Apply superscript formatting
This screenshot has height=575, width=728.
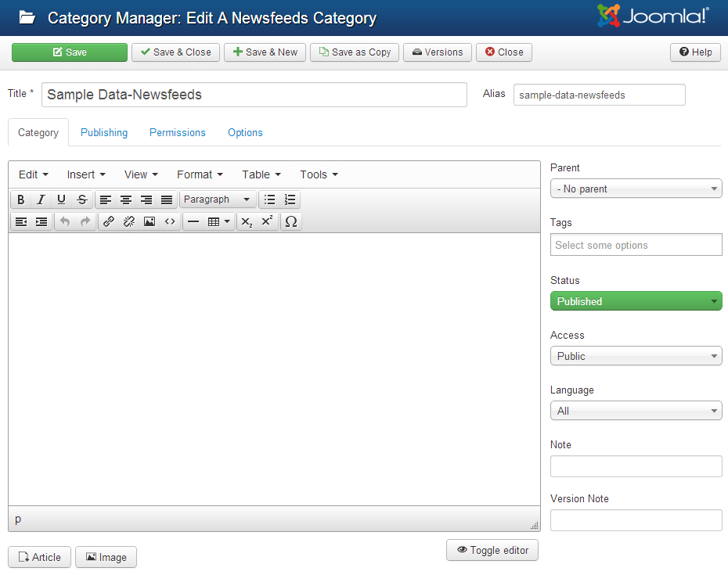point(268,222)
